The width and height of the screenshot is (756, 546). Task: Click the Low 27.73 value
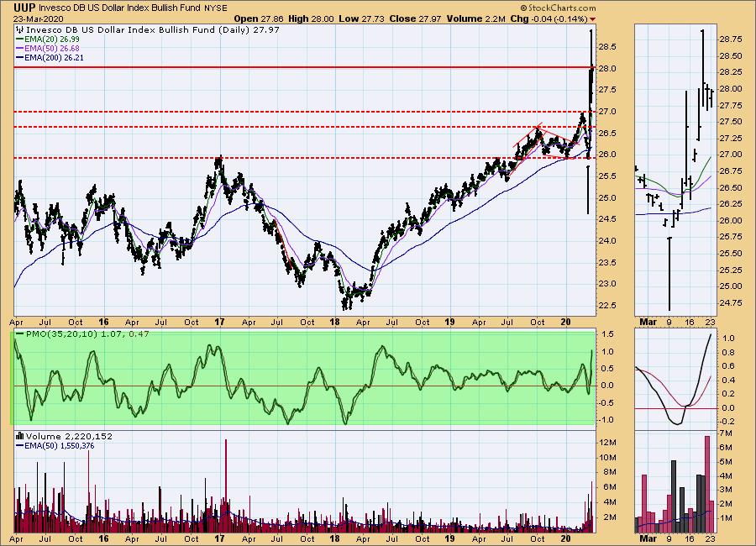coord(361,18)
